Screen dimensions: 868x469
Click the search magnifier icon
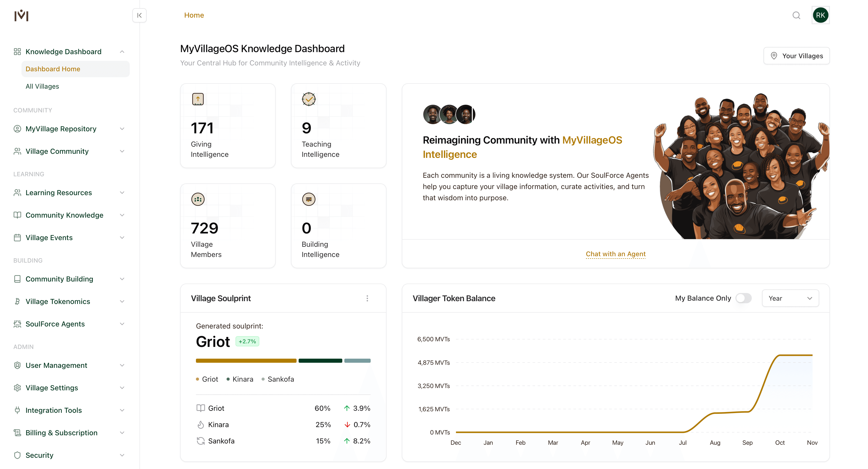pos(796,15)
